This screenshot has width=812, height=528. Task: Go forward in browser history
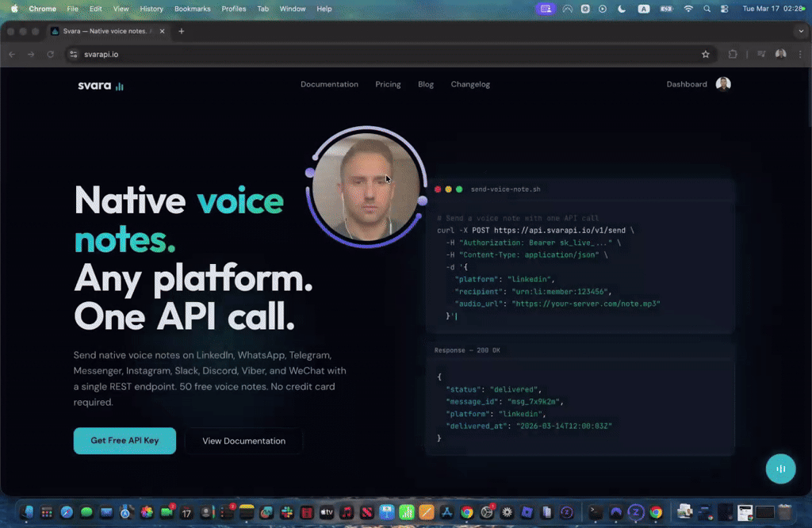click(31, 55)
